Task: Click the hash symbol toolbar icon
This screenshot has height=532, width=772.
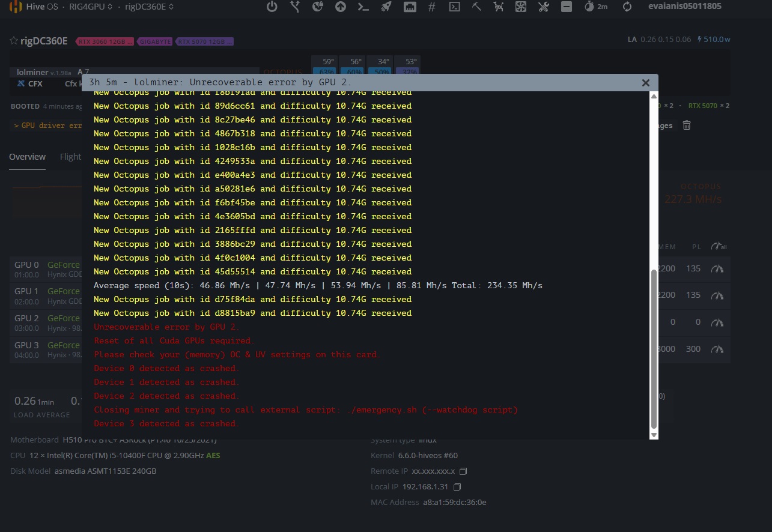Action: point(432,7)
